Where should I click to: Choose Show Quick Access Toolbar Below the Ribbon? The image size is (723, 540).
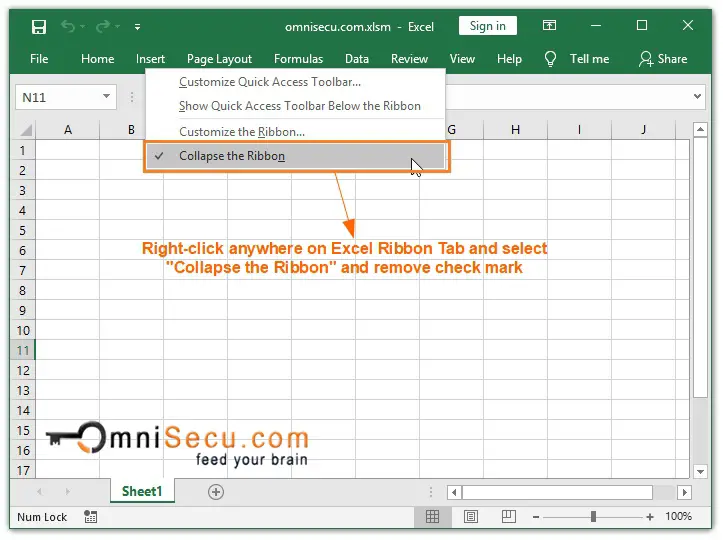click(295, 106)
